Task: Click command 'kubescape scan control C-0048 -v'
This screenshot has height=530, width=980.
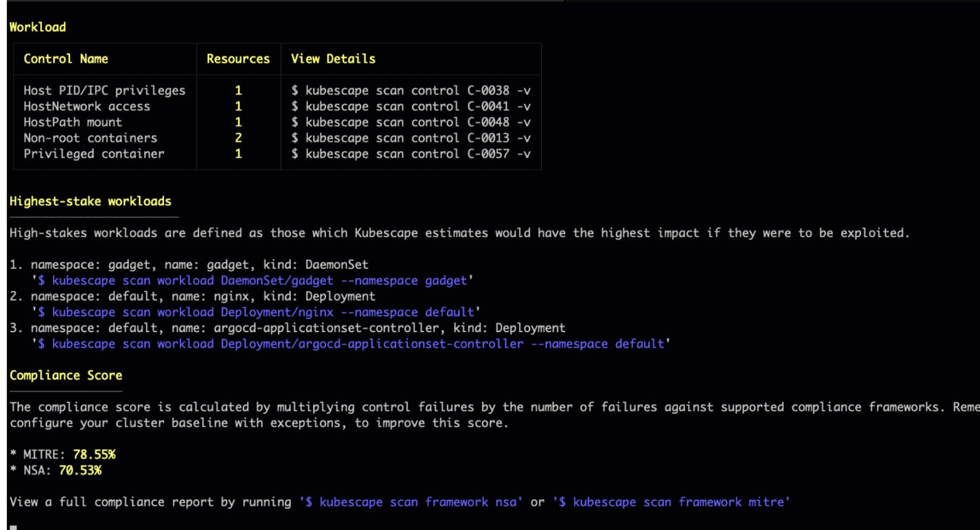Action: [x=411, y=123]
